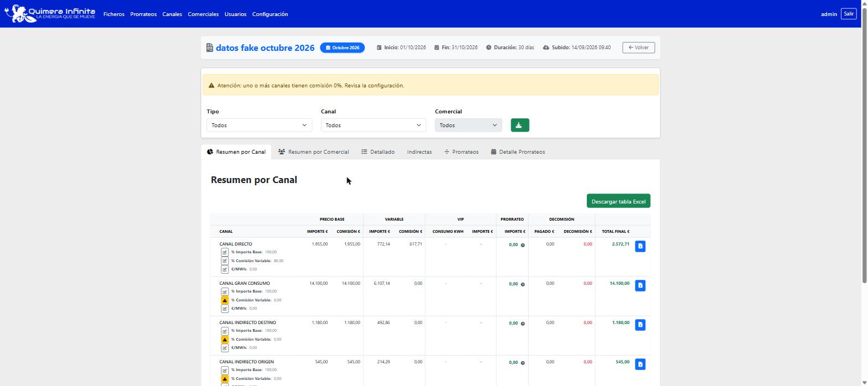Click the Salir button
This screenshot has width=868, height=386.
point(849,14)
